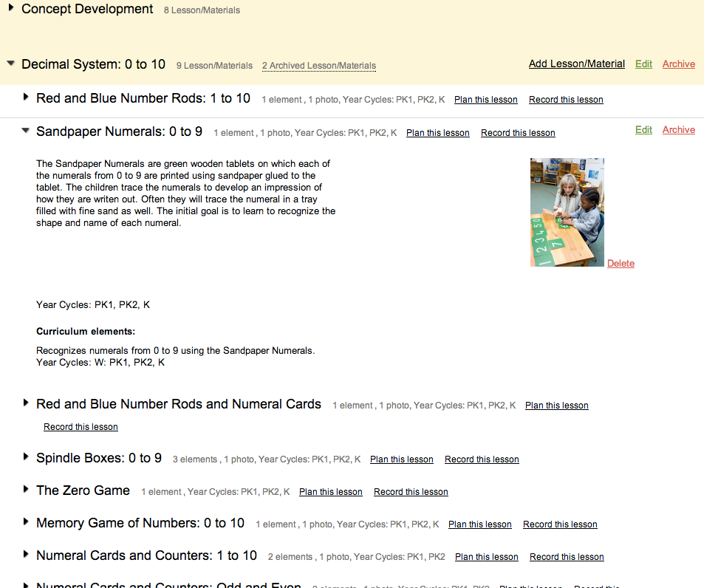
Task: Click the "Decimal System: 0 to 10" heading text
Action: tap(93, 64)
